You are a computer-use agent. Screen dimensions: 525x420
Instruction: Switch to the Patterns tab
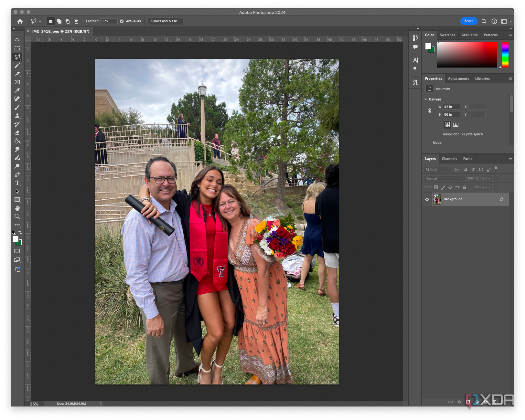pos(490,35)
